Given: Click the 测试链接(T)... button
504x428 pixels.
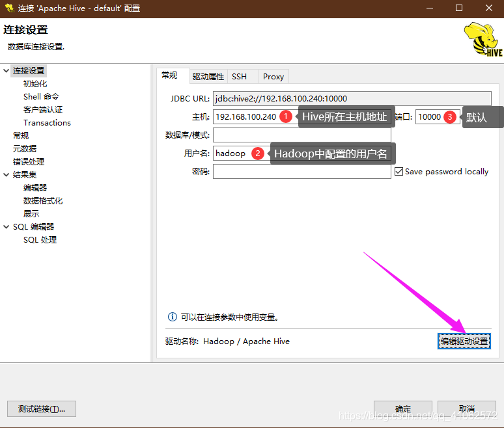Looking at the screenshot, I should tap(42, 408).
